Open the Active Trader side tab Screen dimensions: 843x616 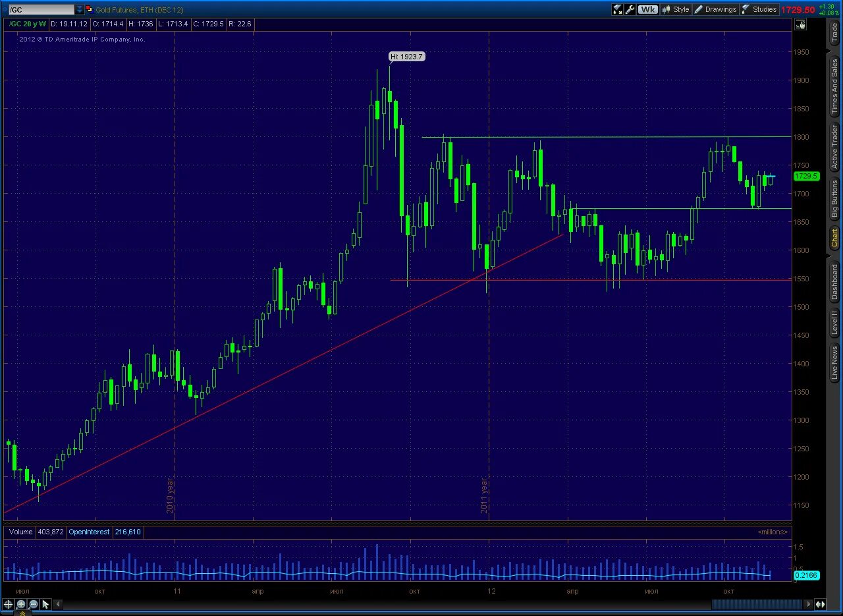(834, 146)
